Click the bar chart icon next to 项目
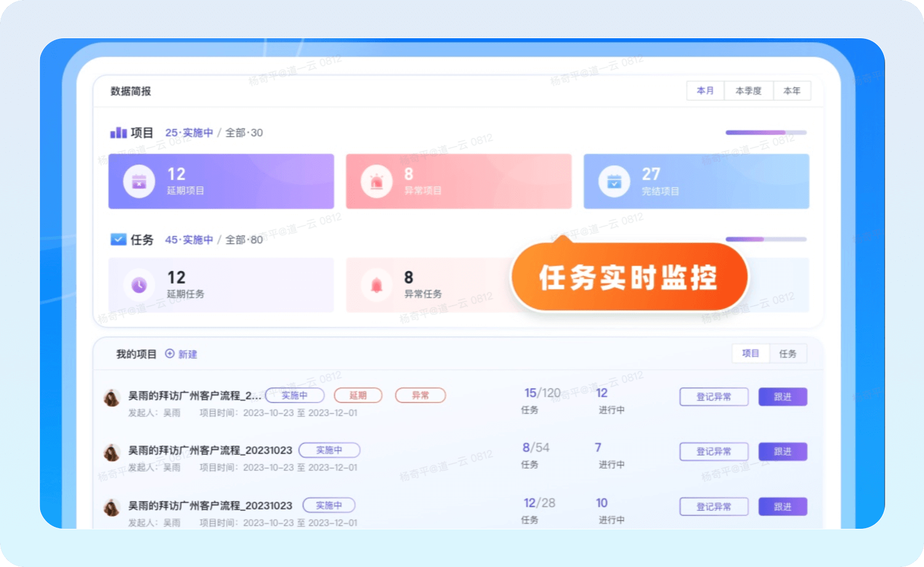The height and width of the screenshot is (567, 924). pyautogui.click(x=118, y=133)
